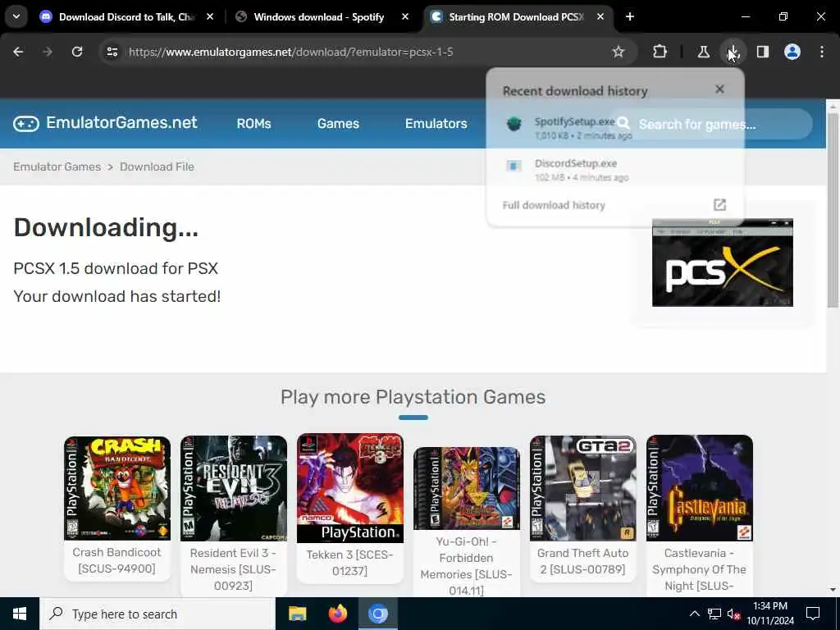The width and height of the screenshot is (840, 630).
Task: Click the SpotifySetup.exe file icon
Action: tap(514, 124)
